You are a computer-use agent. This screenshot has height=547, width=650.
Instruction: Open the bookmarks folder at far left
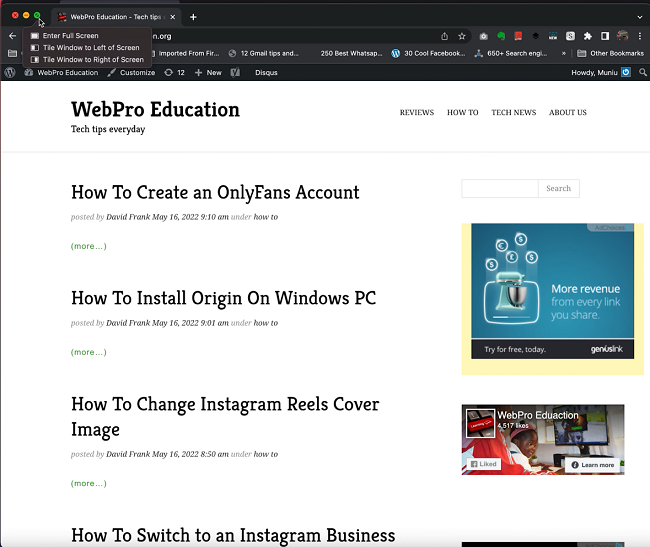(12, 53)
